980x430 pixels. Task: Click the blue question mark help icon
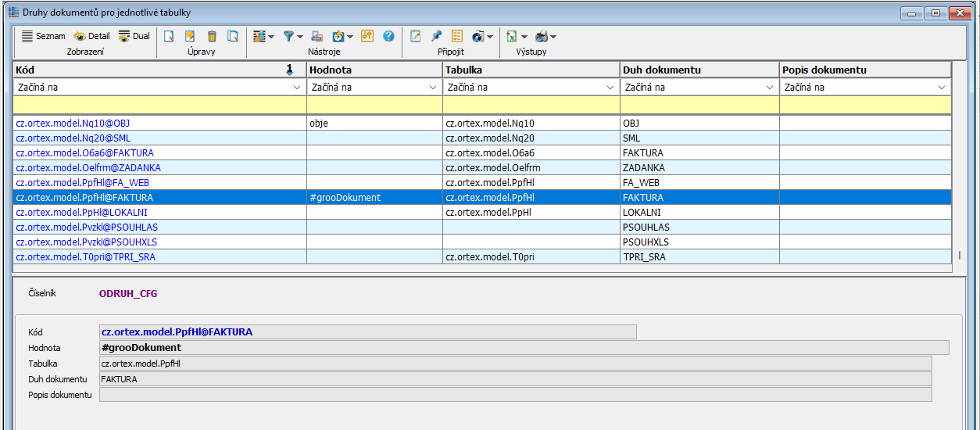tap(388, 36)
